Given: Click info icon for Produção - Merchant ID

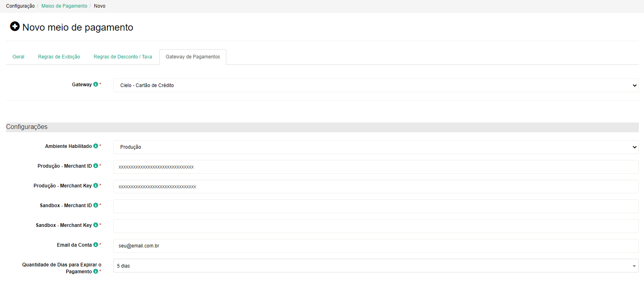Looking at the screenshot, I should (96, 166).
